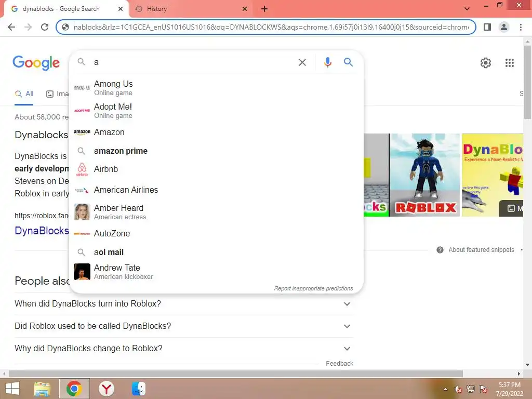The image size is (532, 399).
Task: Choose the Amber Heard suggestion
Action: pyautogui.click(x=216, y=212)
